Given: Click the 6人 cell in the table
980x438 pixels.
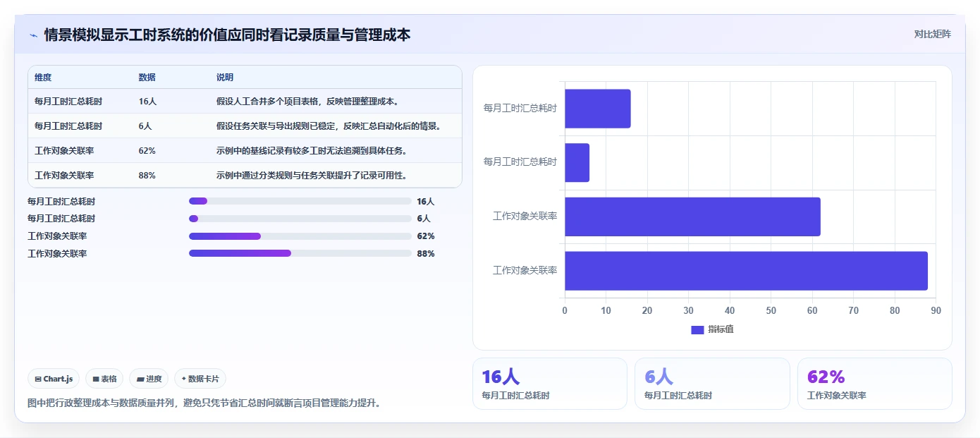Looking at the screenshot, I should pos(145,126).
